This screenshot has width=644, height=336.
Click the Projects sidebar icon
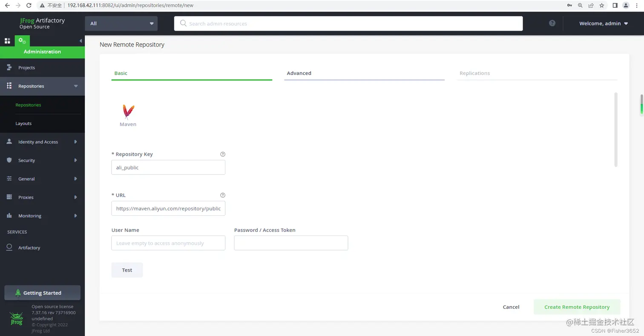click(x=9, y=67)
